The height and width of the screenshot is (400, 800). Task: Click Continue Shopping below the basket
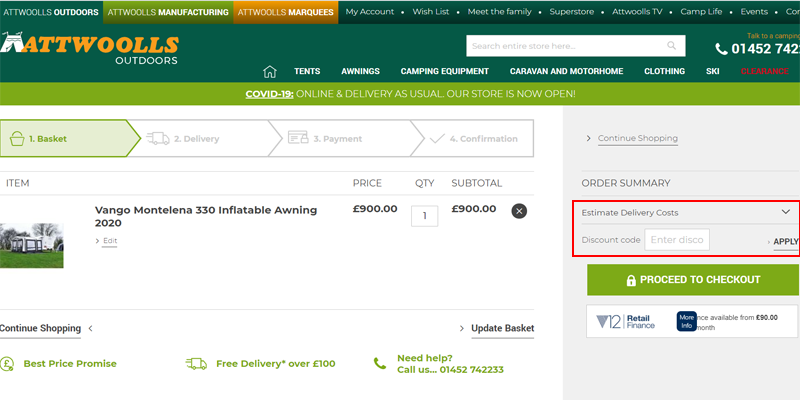click(40, 328)
